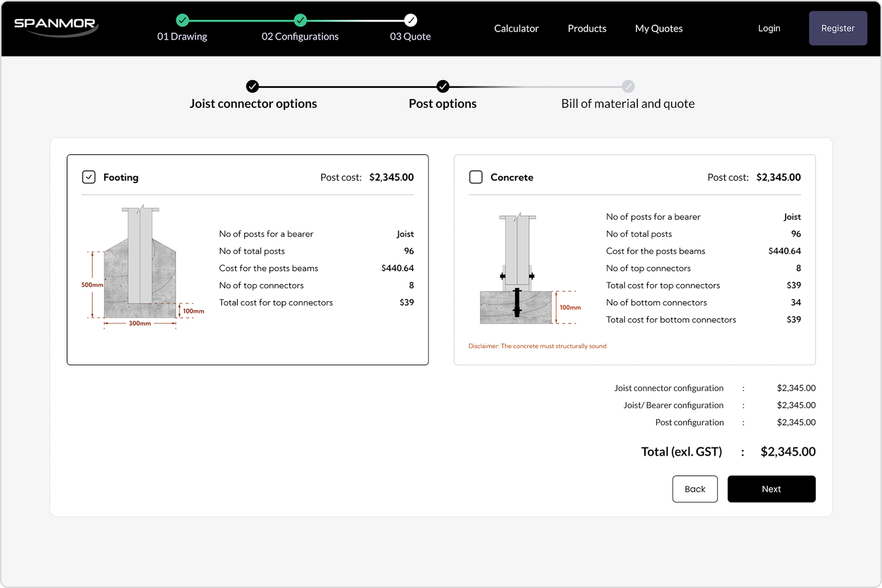Select the Concrete option card title
This screenshot has width=882, height=588.
[512, 177]
